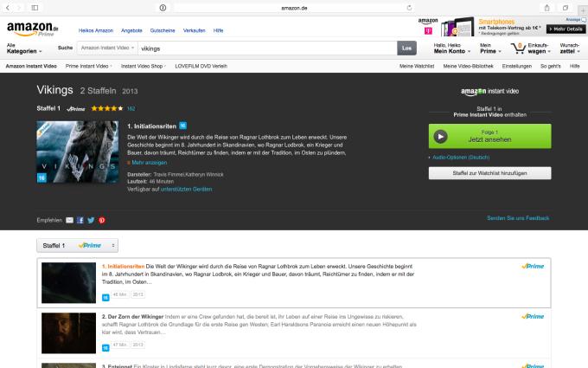The image size is (588, 368).
Task: Select Amazon Instant Video tab
Action: [x=31, y=66]
